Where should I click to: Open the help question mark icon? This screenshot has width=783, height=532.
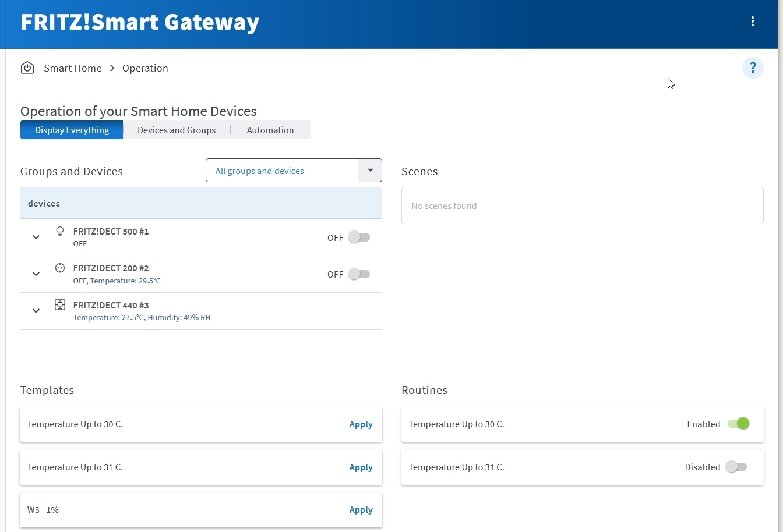click(753, 68)
